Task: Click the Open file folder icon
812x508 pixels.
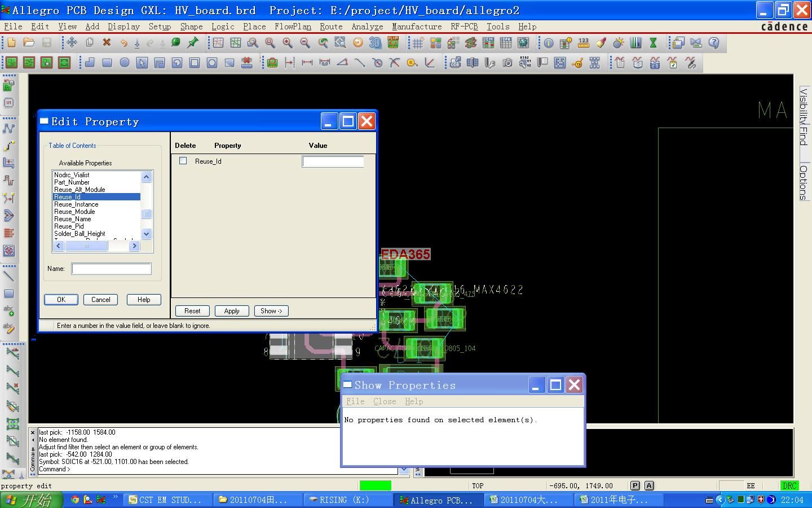Action: 29,42
